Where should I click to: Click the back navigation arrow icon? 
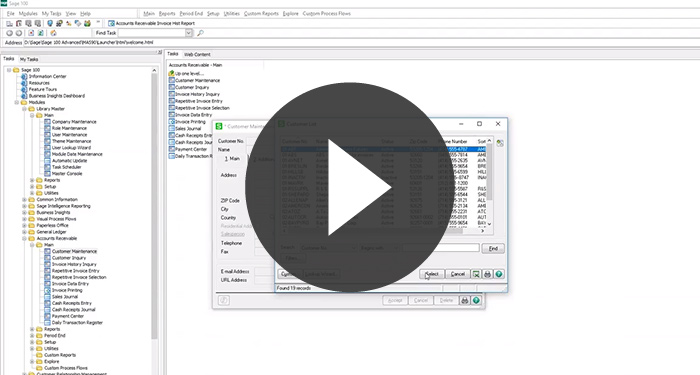pyautogui.click(x=9, y=33)
